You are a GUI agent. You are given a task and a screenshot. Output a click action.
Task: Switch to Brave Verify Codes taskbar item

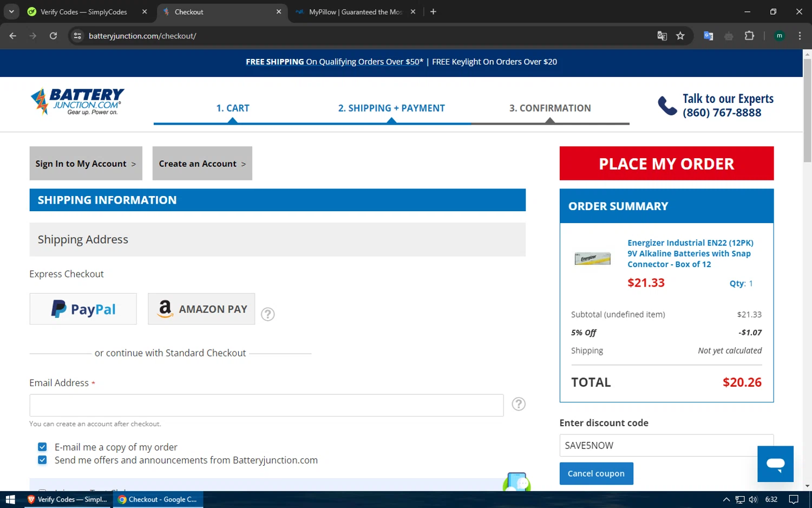pyautogui.click(x=68, y=499)
